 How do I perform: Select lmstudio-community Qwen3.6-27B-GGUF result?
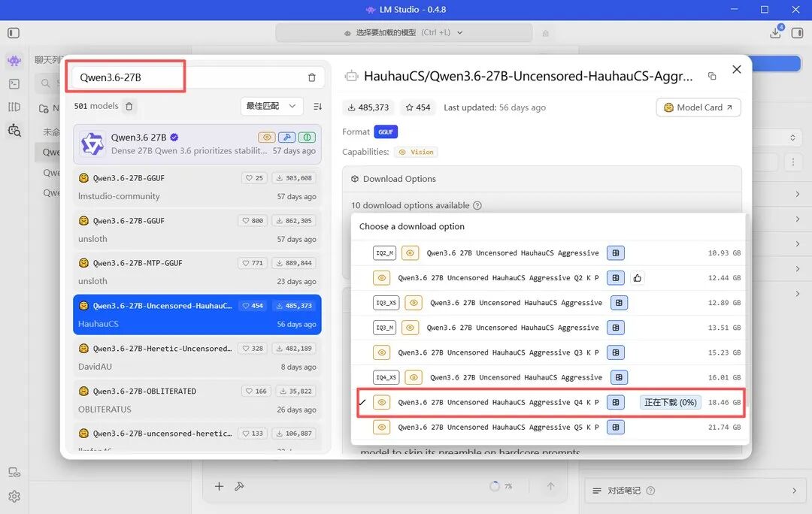point(197,187)
